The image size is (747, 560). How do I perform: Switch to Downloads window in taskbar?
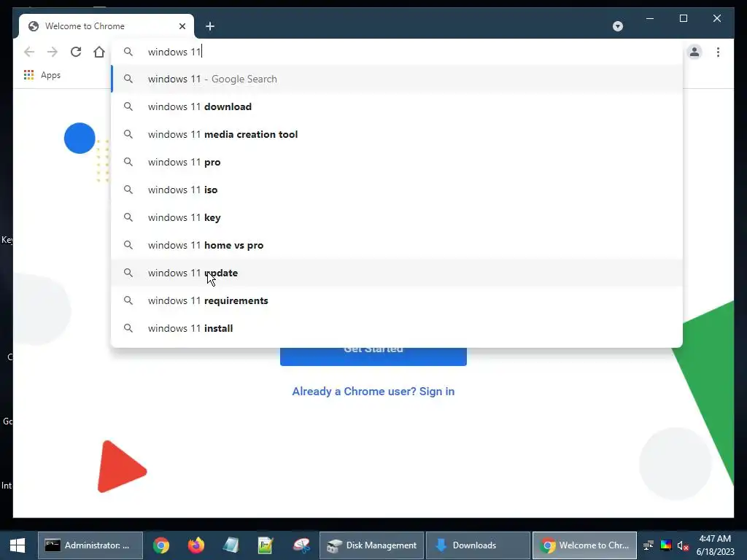point(478,545)
